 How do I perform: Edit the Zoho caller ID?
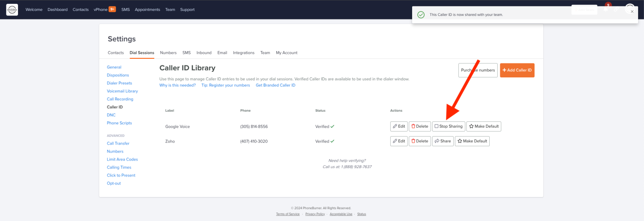click(399, 141)
